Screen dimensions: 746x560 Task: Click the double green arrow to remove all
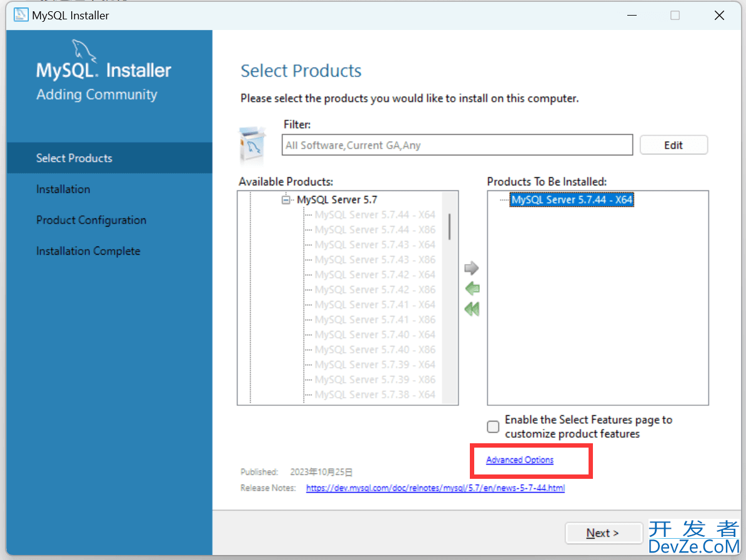coord(472,309)
